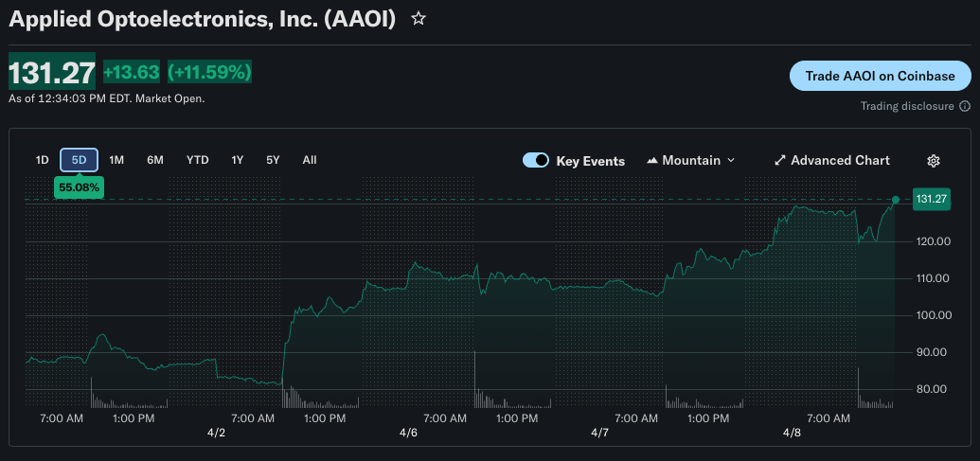Click the 80.00 axis label
The width and height of the screenshot is (980, 461).
(x=933, y=388)
